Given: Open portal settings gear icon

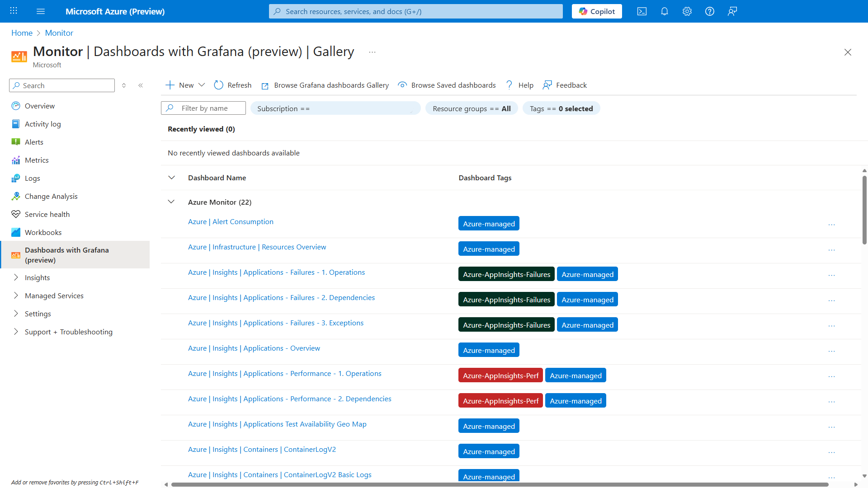Looking at the screenshot, I should 687,11.
